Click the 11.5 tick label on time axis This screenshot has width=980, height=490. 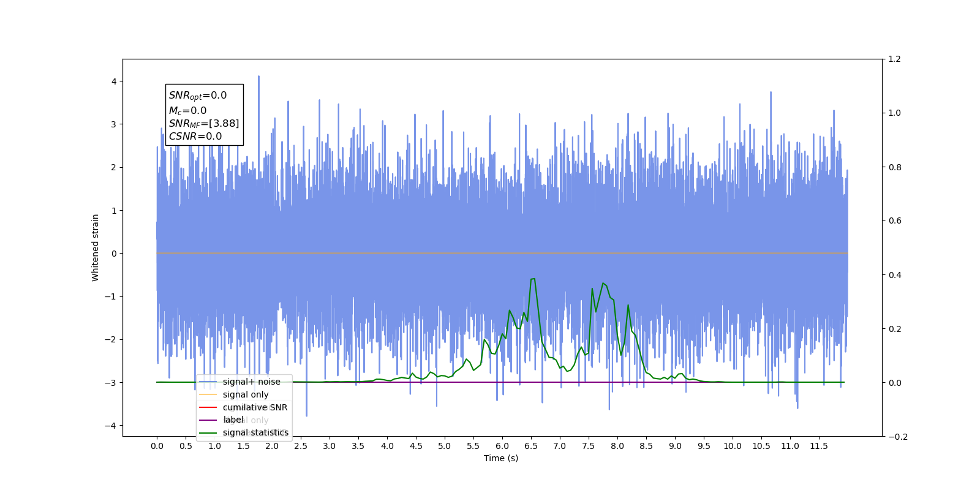(x=819, y=446)
